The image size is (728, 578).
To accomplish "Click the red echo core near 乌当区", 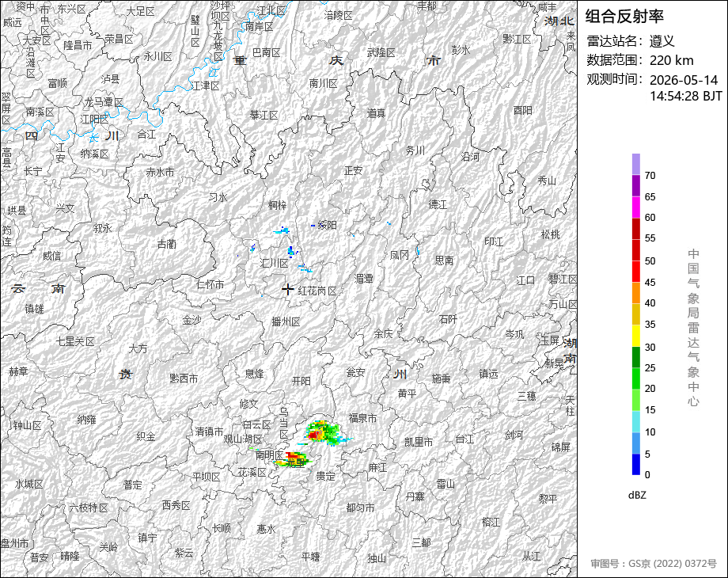I will [314, 435].
